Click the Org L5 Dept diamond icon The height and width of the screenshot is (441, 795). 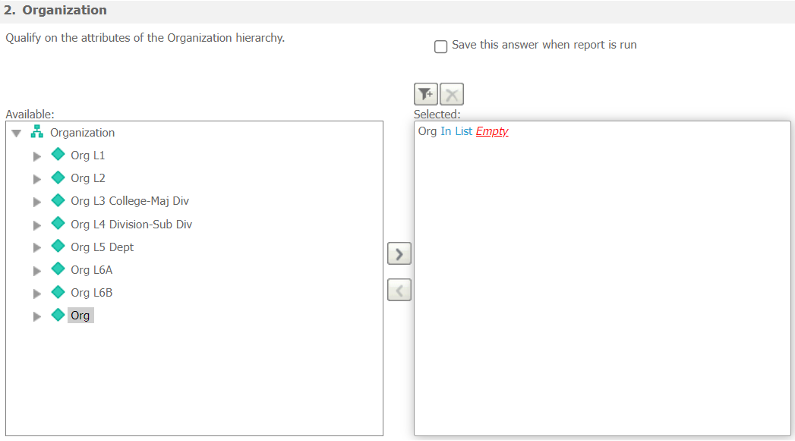[57, 247]
